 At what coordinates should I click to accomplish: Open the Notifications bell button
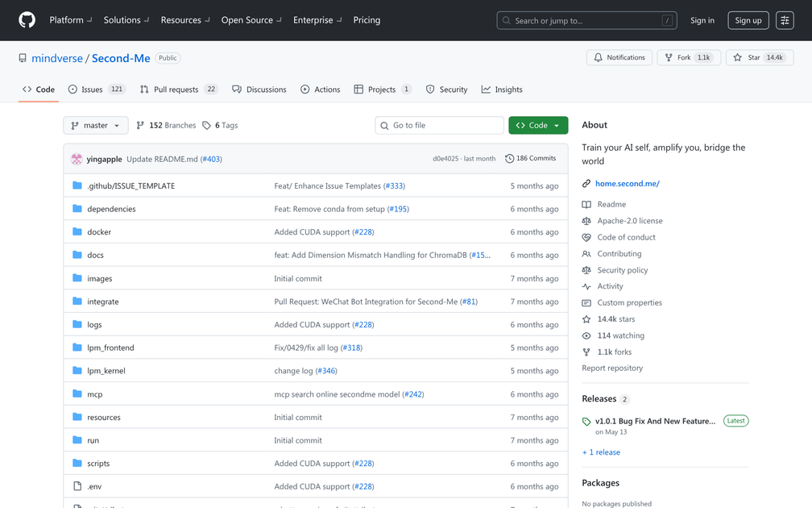click(619, 57)
